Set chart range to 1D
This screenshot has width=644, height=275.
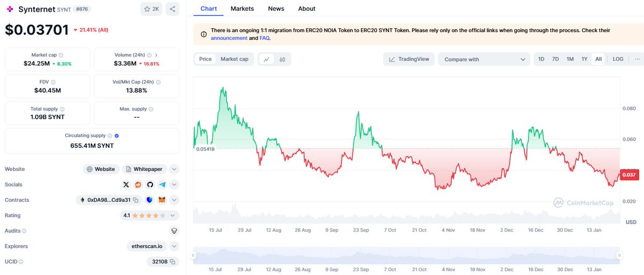click(x=541, y=59)
